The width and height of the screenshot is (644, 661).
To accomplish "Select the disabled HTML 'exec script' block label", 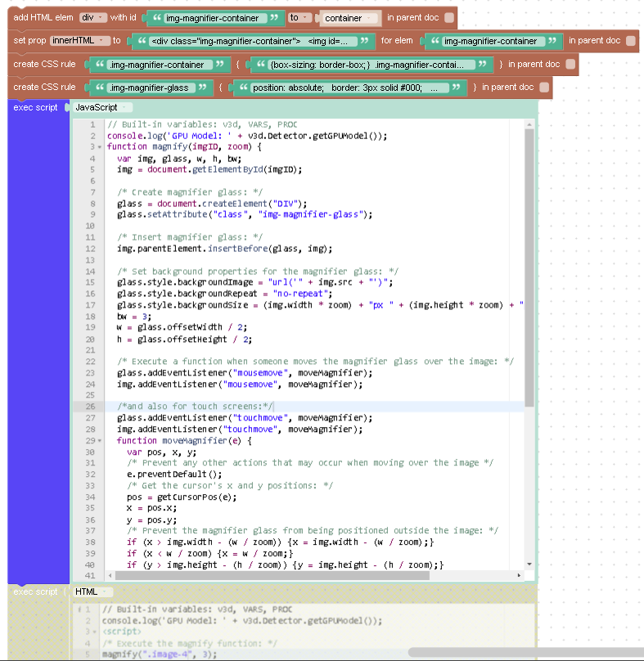I will click(35, 591).
